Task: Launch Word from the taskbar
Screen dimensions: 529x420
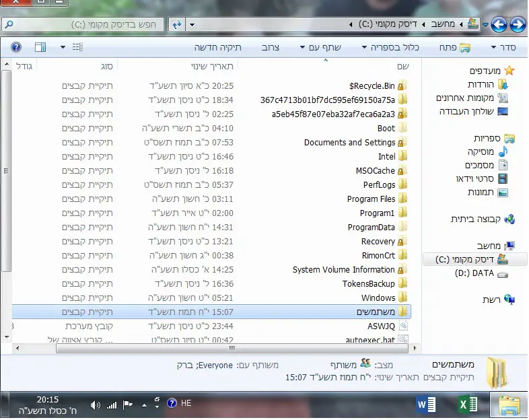Action: click(x=427, y=404)
